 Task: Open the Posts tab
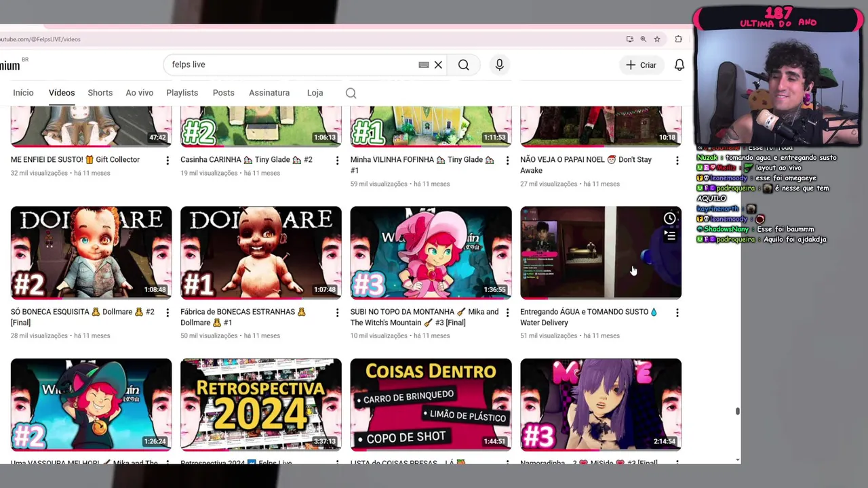tap(223, 93)
